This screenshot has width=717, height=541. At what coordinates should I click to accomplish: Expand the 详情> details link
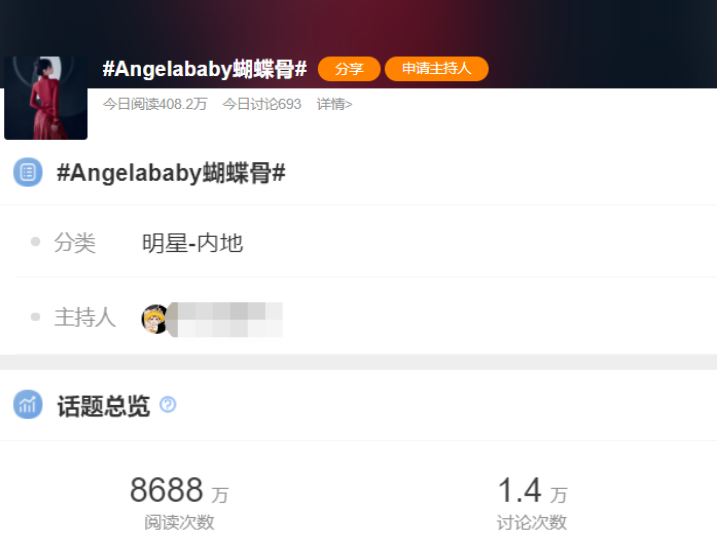(334, 104)
